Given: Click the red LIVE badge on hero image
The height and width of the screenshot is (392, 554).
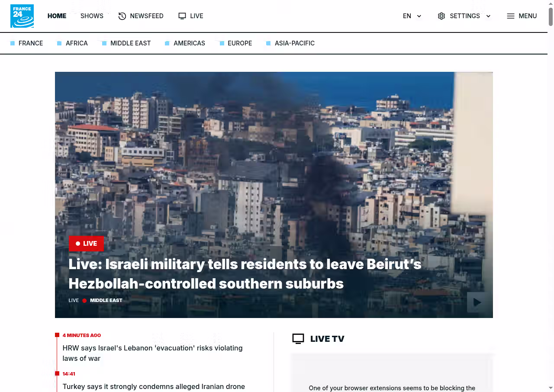Looking at the screenshot, I should 86,244.
